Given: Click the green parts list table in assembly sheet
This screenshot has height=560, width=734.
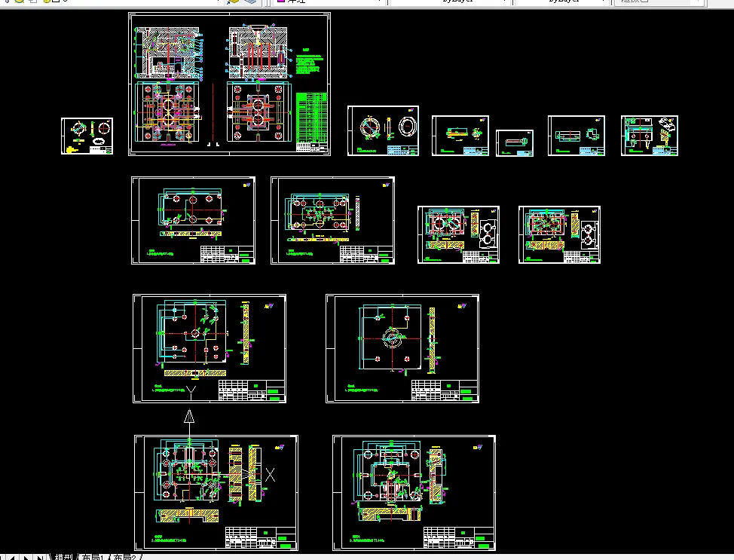Looking at the screenshot, I should pos(311,118).
